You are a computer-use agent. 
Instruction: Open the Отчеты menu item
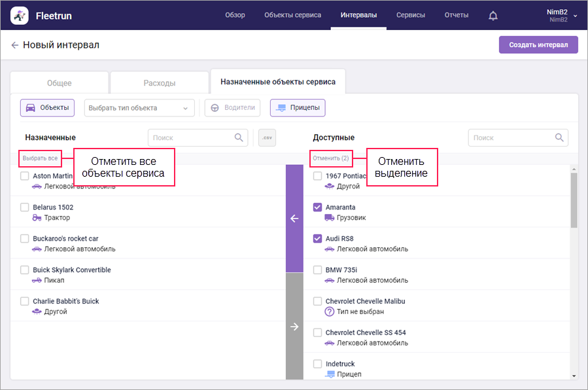(x=456, y=15)
